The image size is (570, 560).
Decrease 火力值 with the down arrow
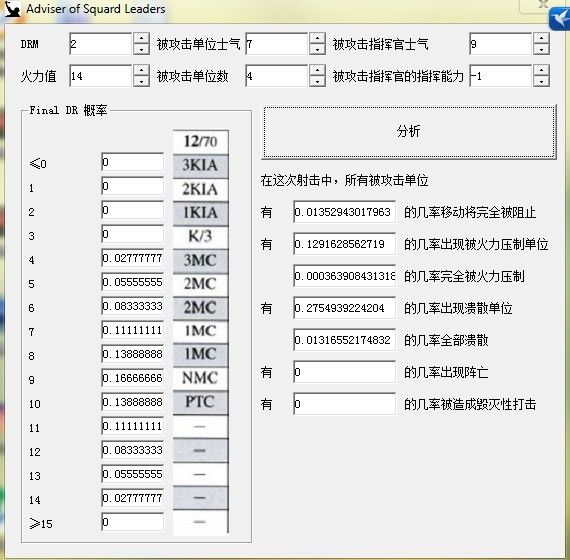click(x=141, y=81)
